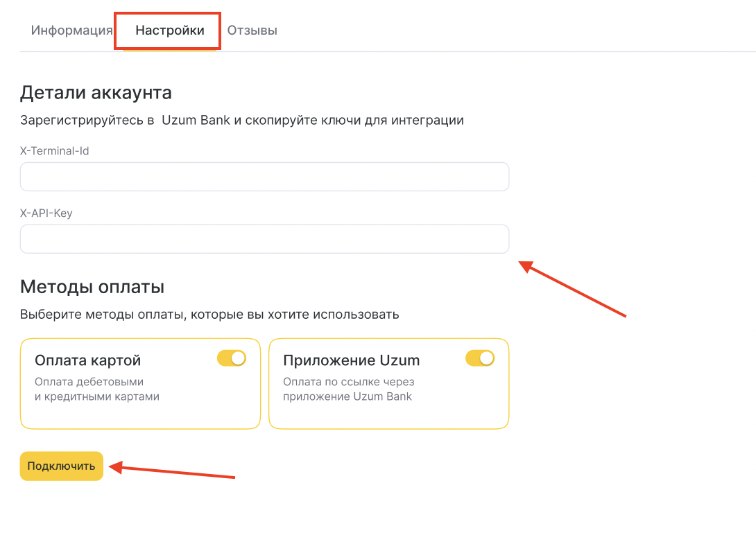The width and height of the screenshot is (756, 535).
Task: Click the X-Terminal-Id field label
Action: [54, 150]
